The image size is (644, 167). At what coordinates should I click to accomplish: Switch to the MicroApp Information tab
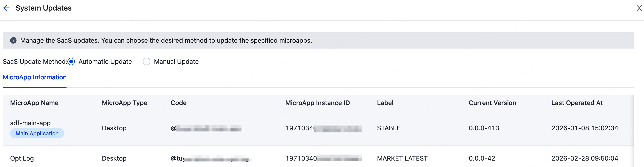[x=34, y=77]
